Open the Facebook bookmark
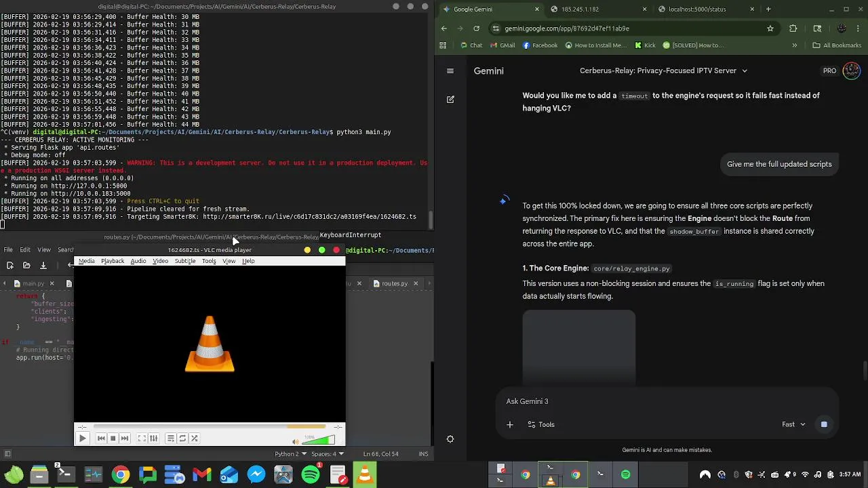The image size is (868, 488). tap(540, 45)
